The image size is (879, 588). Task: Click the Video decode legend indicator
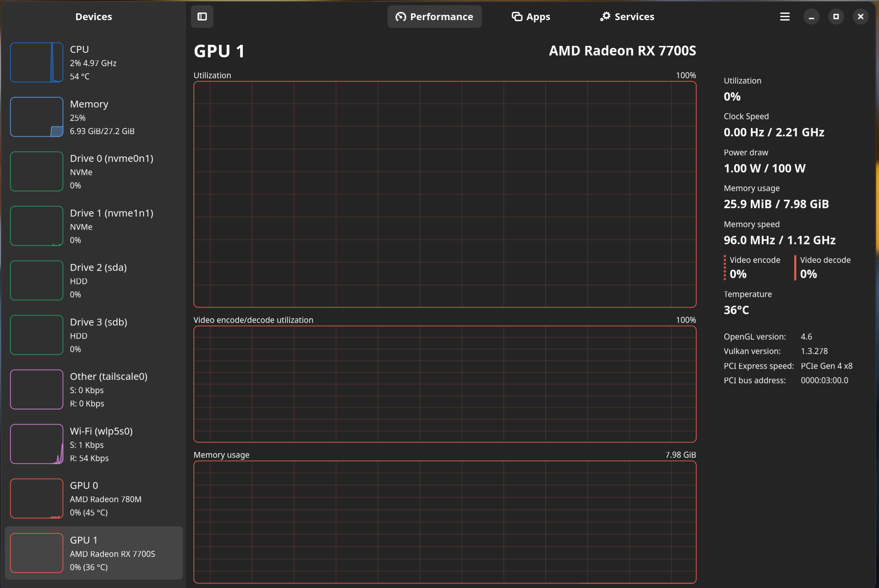click(795, 268)
